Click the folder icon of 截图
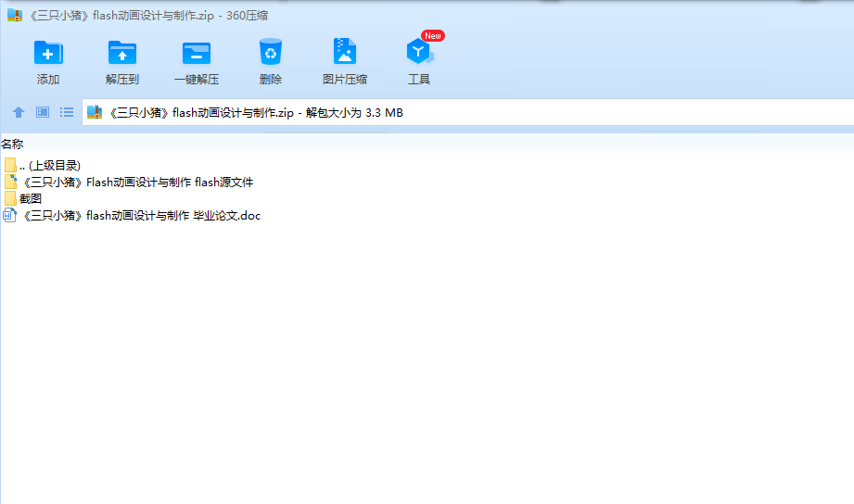 pyautogui.click(x=10, y=198)
